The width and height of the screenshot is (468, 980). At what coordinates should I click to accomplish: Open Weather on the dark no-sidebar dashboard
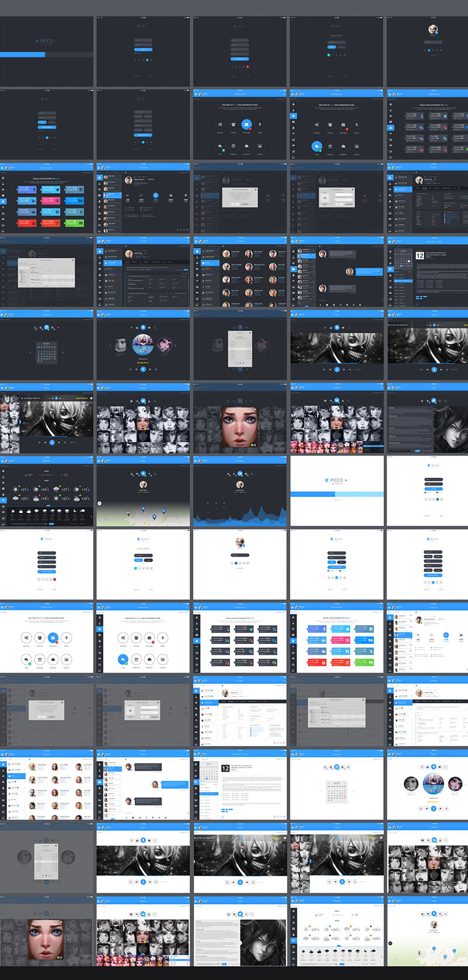(x=246, y=146)
